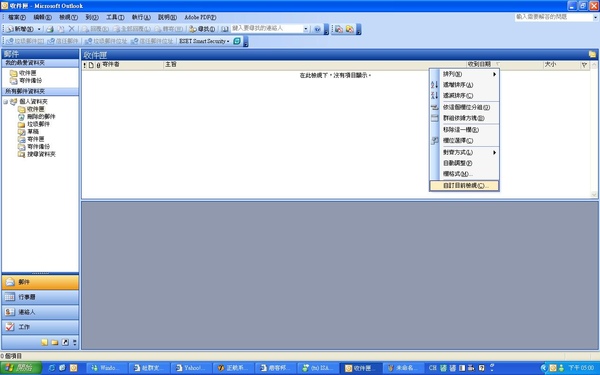Open the 執行(A) menu

[x=141, y=17]
